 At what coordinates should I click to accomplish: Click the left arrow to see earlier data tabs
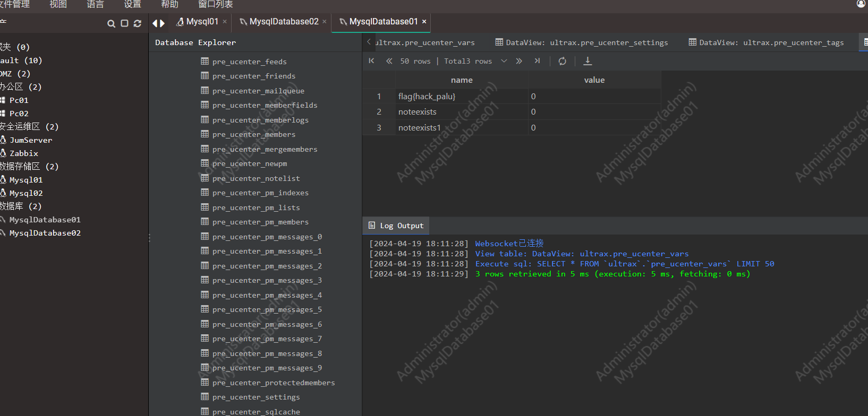pos(369,41)
